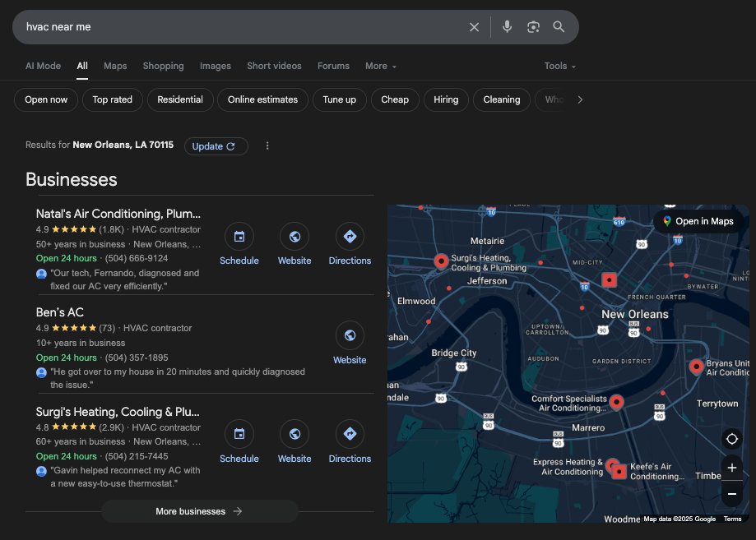Select Surgi's Heating map pin
Image resolution: width=756 pixels, height=540 pixels.
(441, 261)
